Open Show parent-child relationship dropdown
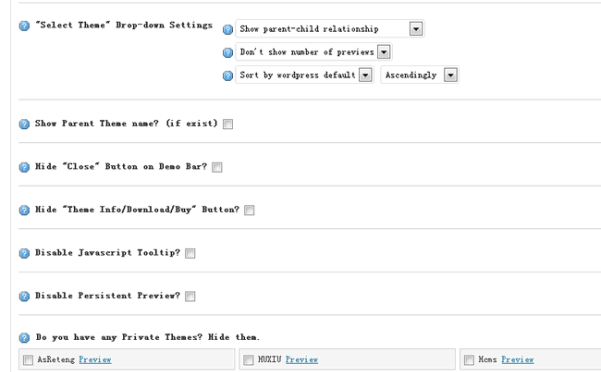 pyautogui.click(x=330, y=29)
